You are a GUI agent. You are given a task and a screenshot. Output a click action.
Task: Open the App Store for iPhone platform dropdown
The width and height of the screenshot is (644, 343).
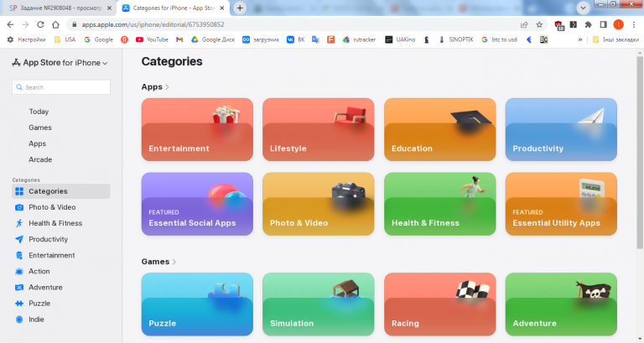60,63
